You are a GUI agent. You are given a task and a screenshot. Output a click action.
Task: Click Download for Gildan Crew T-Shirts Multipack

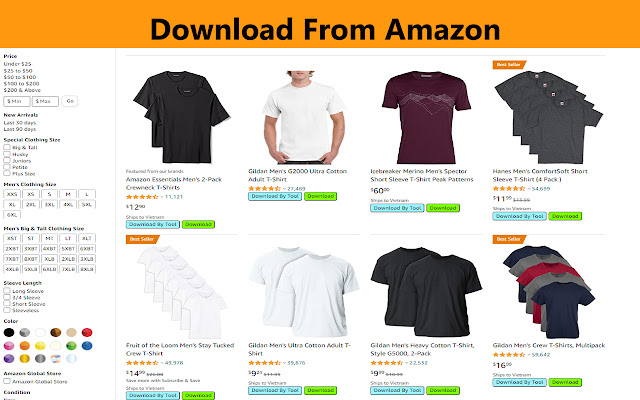click(565, 382)
